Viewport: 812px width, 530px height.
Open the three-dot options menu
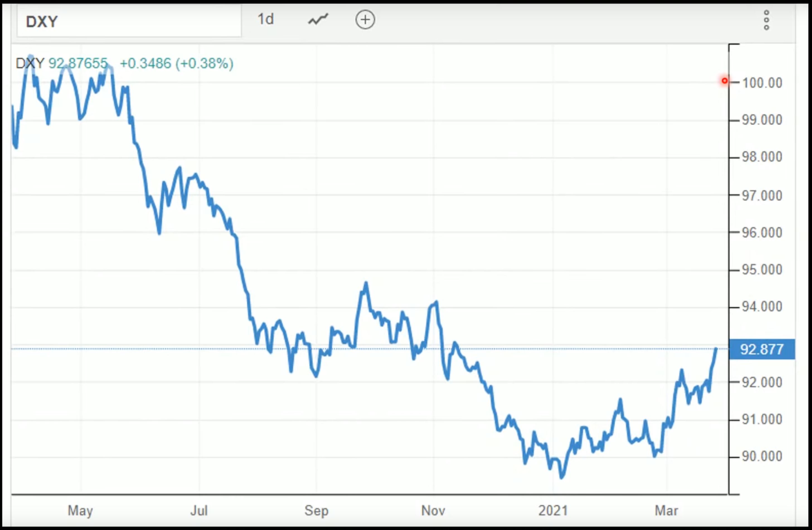(x=766, y=20)
